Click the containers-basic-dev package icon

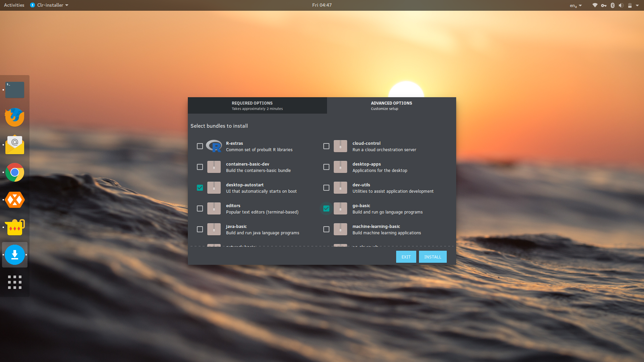pos(214,167)
